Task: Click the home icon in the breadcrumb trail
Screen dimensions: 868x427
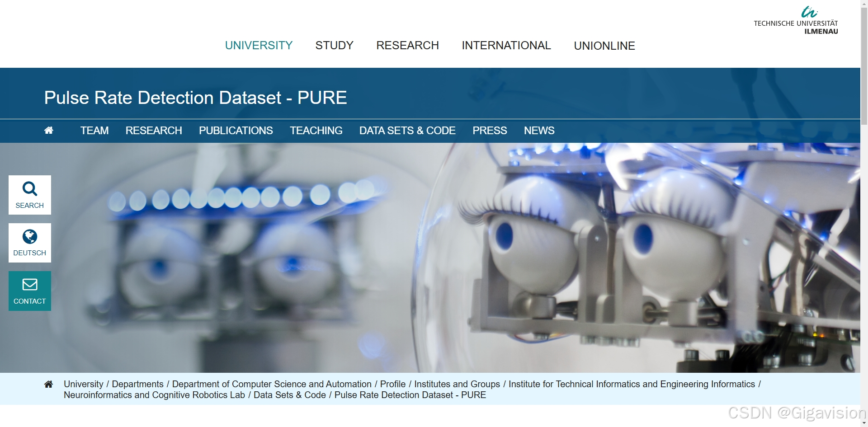Action: point(48,384)
